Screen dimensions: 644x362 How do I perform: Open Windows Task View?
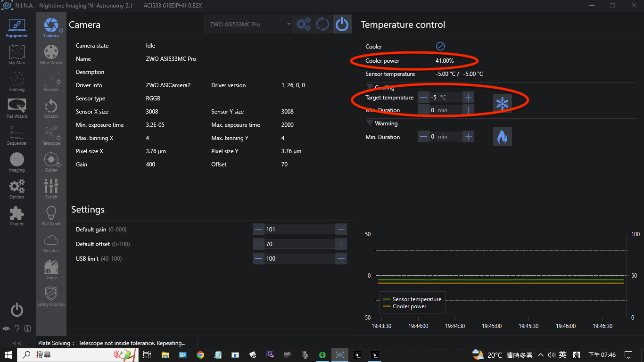pos(147,355)
